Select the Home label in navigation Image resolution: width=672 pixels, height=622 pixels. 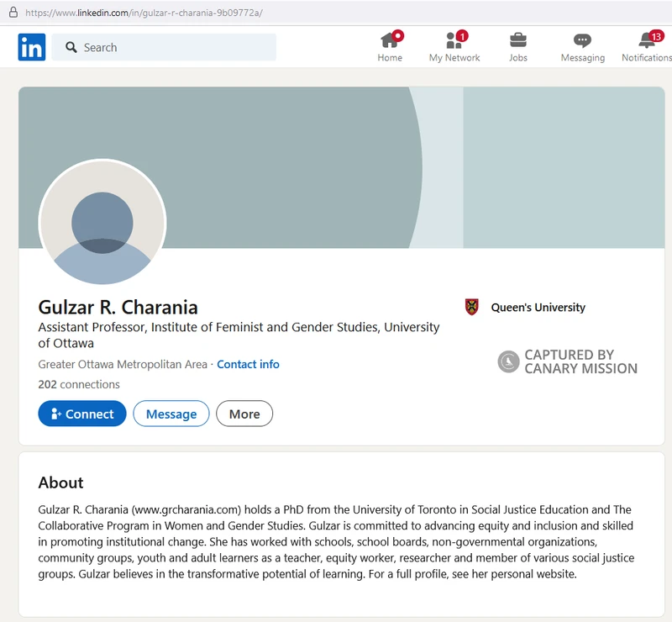[x=390, y=57]
